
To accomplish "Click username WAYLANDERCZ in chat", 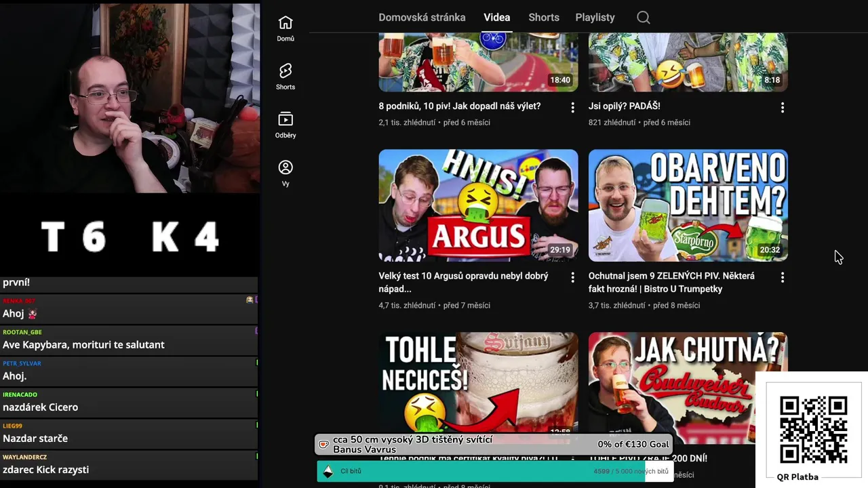I will pos(24,457).
